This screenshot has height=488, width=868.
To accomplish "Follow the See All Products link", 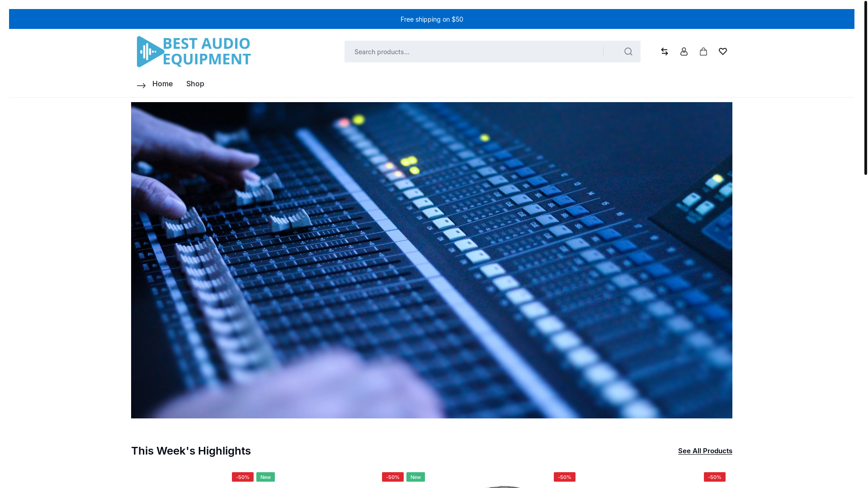I will tap(705, 450).
